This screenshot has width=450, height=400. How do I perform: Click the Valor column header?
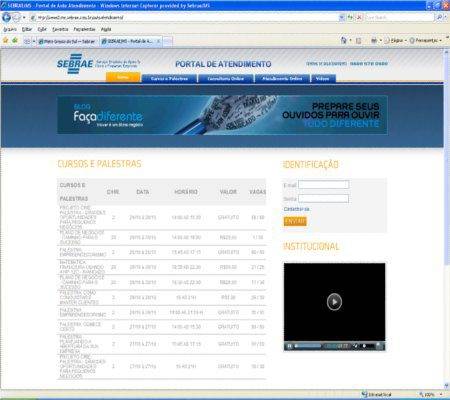[x=228, y=192]
